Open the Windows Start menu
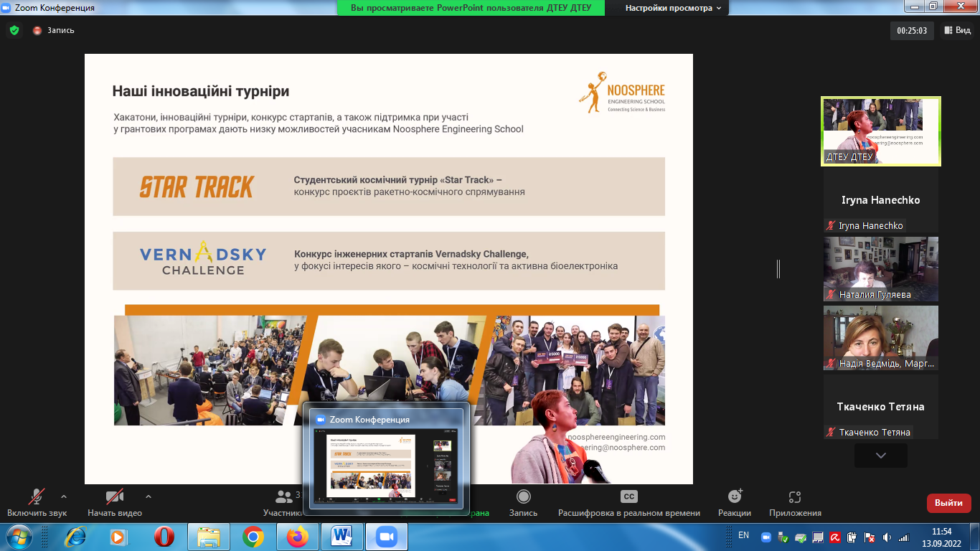This screenshot has width=980, height=551. 18,536
